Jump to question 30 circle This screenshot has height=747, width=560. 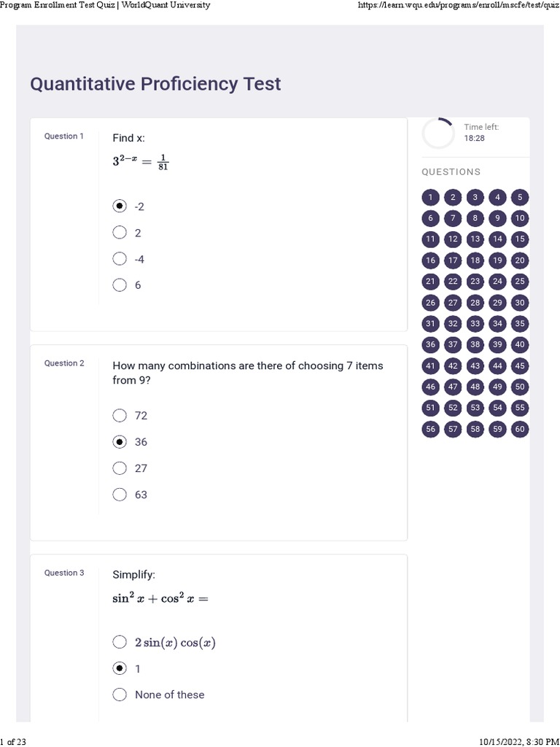(x=520, y=303)
